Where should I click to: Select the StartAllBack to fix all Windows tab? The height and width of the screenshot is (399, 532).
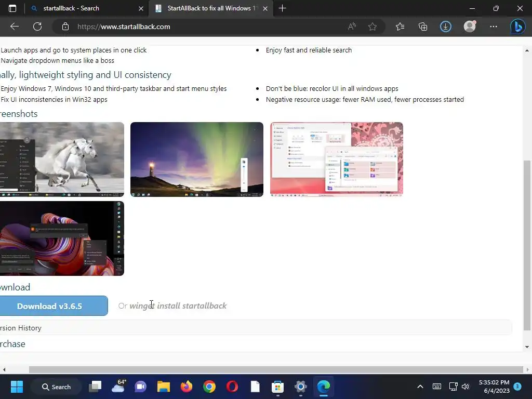pyautogui.click(x=210, y=8)
